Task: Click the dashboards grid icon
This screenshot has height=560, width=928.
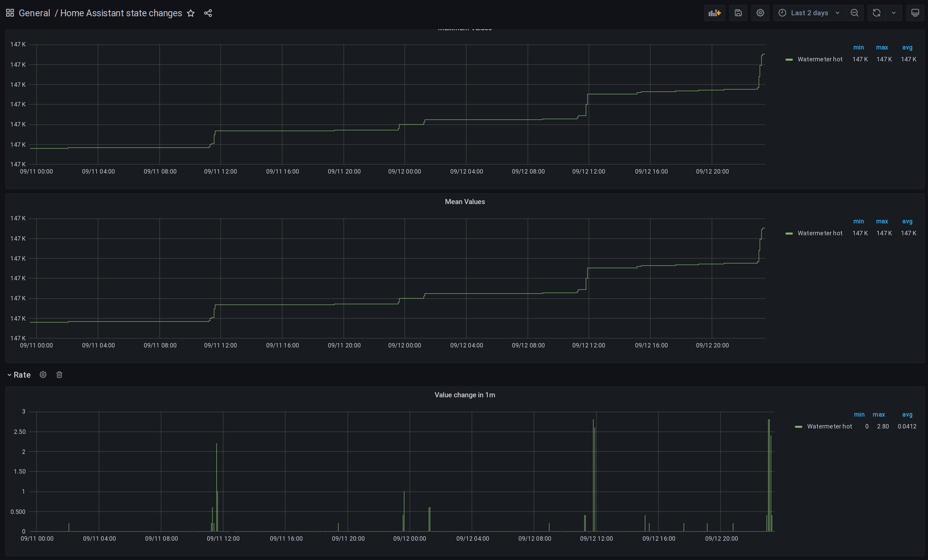Action: pyautogui.click(x=10, y=13)
